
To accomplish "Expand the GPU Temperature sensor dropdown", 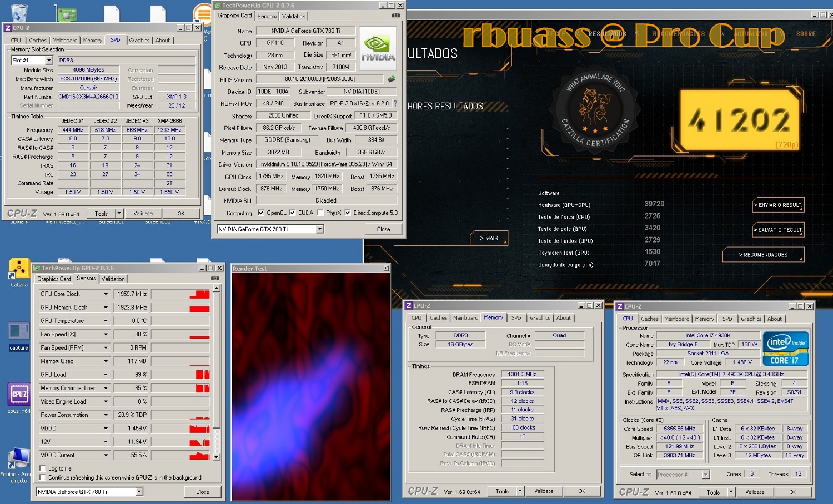I will 106,321.
